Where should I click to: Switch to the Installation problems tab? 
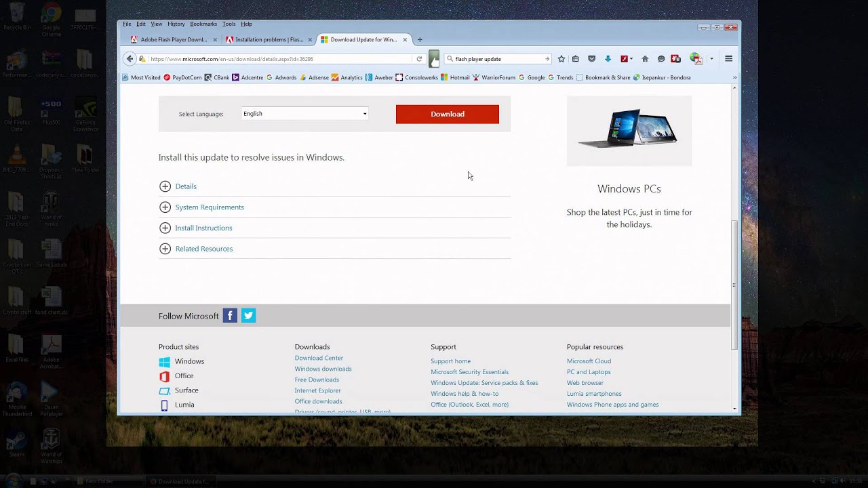(x=269, y=39)
